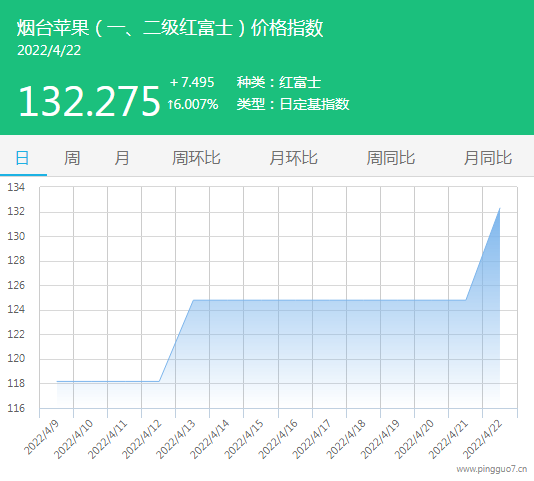Switch to the 周 weekly tab

(x=72, y=158)
